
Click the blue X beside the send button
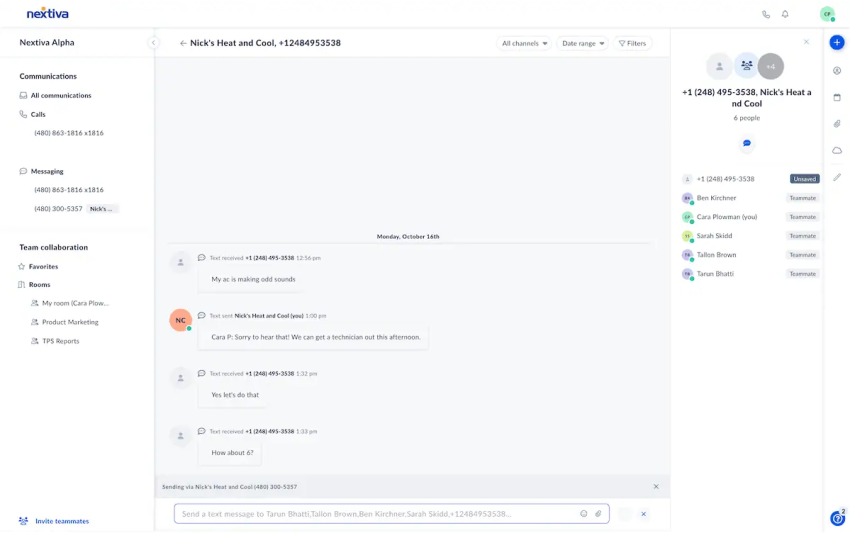[643, 514]
